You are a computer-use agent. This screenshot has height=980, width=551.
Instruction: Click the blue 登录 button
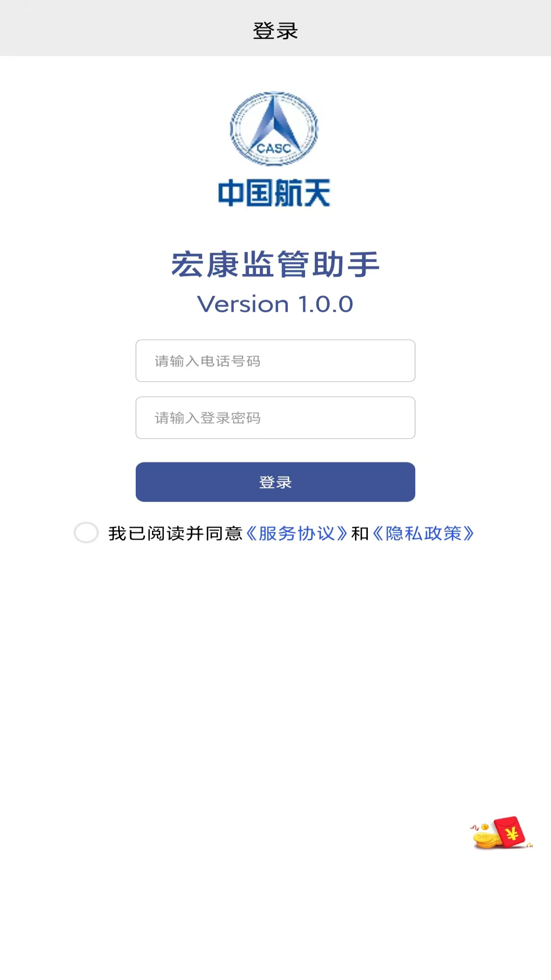[x=275, y=482]
